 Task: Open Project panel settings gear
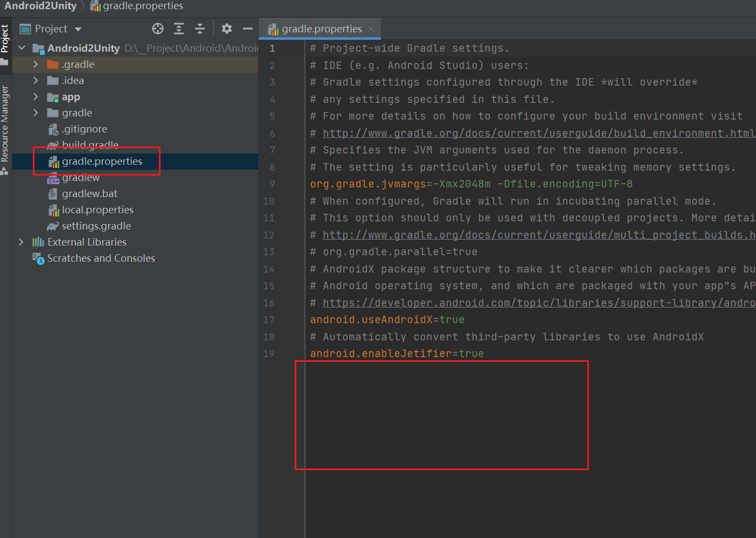[227, 29]
